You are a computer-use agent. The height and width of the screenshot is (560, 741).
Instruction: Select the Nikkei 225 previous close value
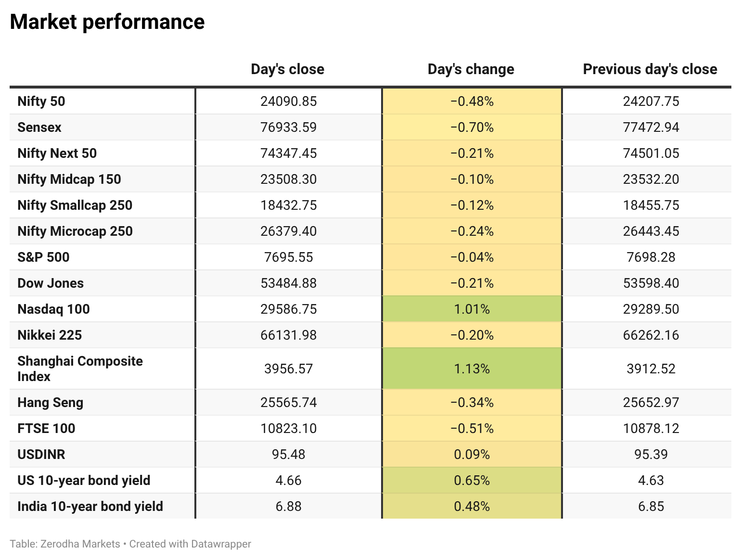(x=651, y=335)
